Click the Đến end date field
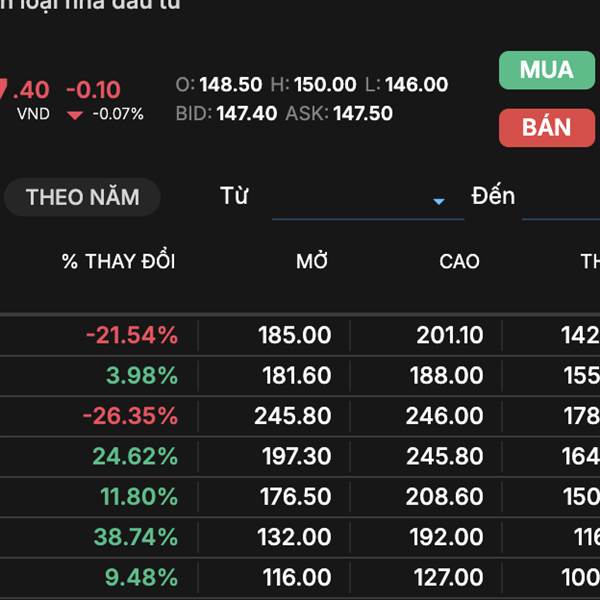The image size is (600, 600). click(x=560, y=197)
